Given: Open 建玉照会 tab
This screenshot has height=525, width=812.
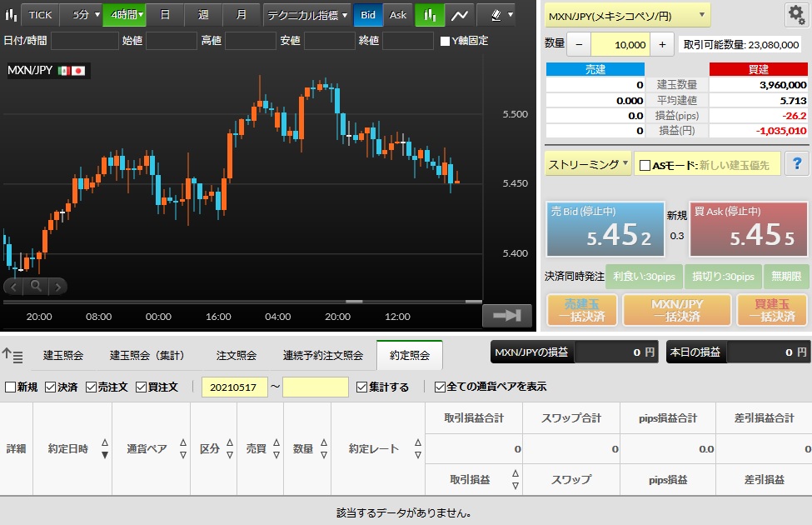Looking at the screenshot, I should [x=63, y=356].
